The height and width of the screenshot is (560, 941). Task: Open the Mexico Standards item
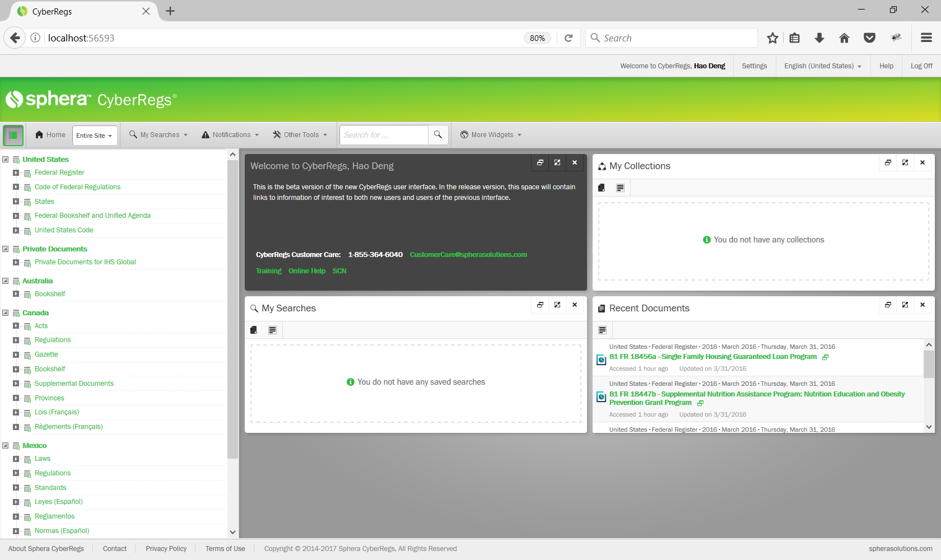(x=50, y=488)
